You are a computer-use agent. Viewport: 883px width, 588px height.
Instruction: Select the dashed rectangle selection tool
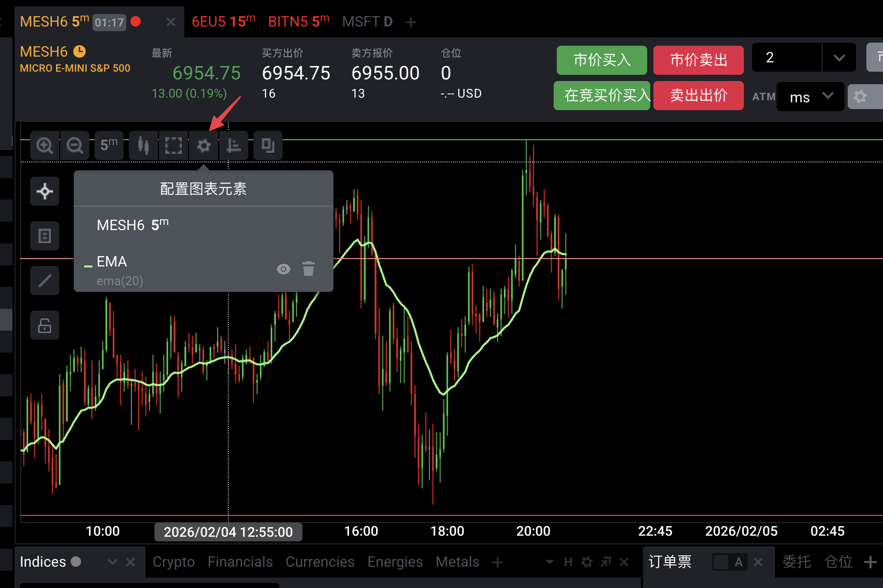(x=173, y=145)
